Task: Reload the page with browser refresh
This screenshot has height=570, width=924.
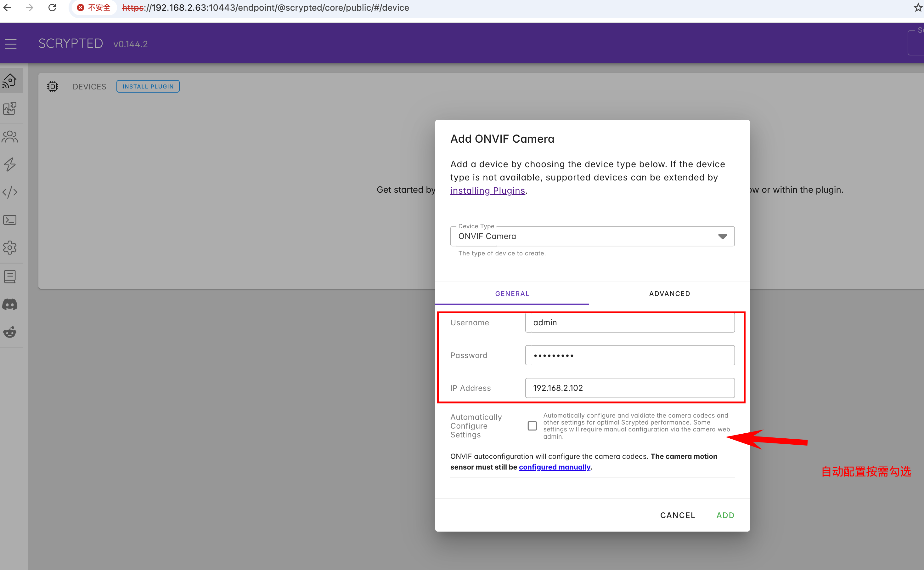Action: (52, 8)
